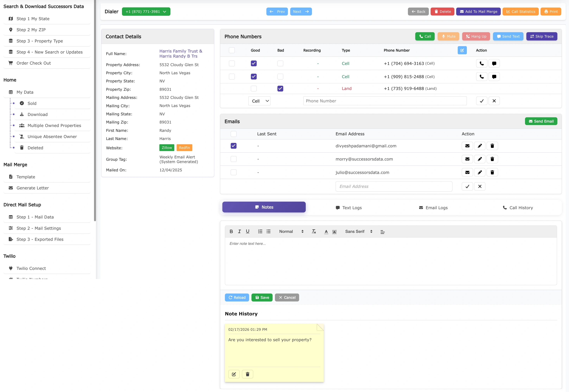Open the Call History tab

click(x=518, y=208)
